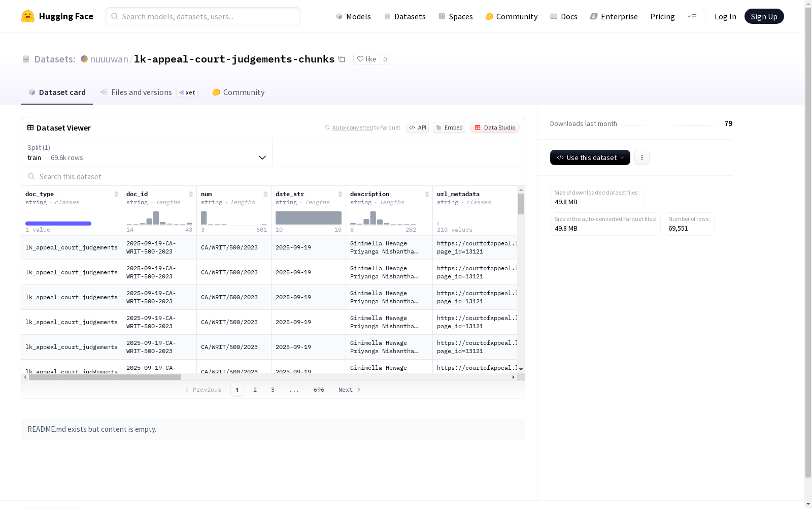Screen dimensions: 812x508
Task: Sort by date_str column
Action: coord(340,194)
